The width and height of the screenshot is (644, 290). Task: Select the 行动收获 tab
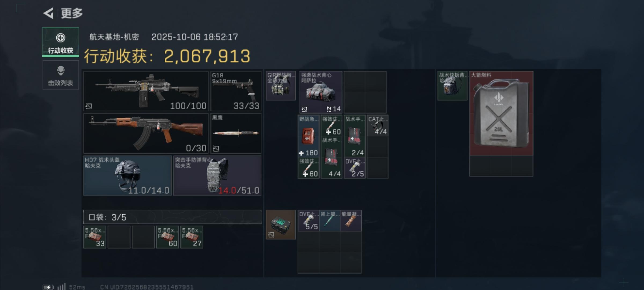point(61,42)
